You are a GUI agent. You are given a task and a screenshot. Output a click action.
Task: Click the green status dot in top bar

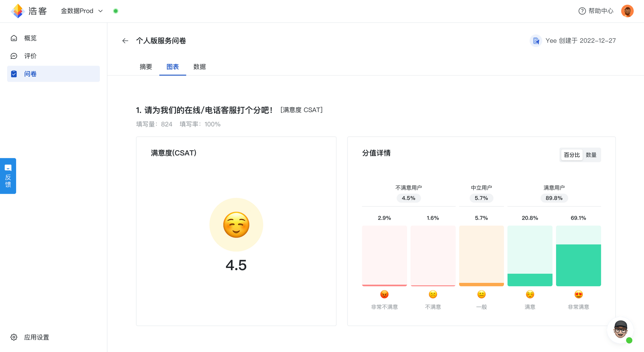(x=116, y=11)
